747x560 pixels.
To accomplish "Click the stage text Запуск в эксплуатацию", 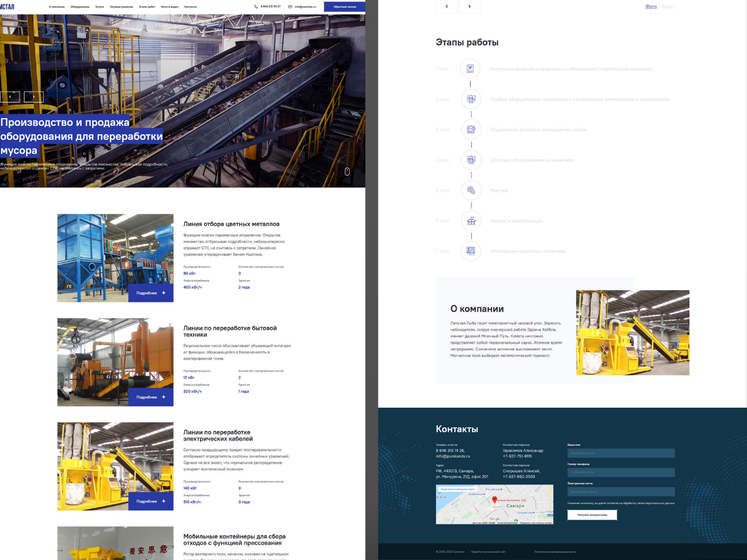I will coord(517,221).
